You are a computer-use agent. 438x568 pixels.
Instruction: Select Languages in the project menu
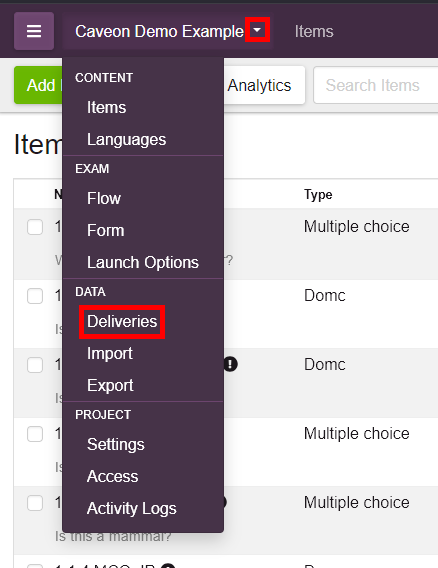[126, 139]
